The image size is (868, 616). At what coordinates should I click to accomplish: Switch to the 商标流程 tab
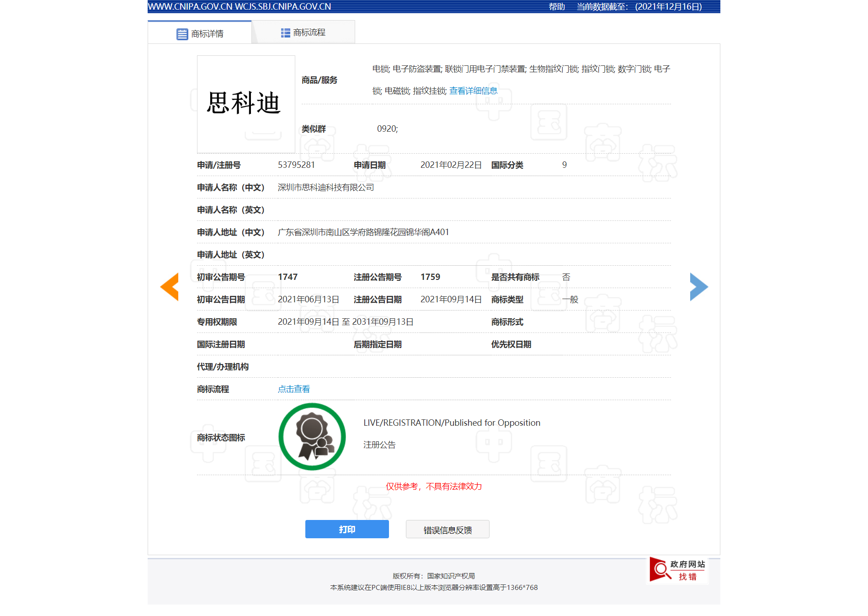point(303,32)
